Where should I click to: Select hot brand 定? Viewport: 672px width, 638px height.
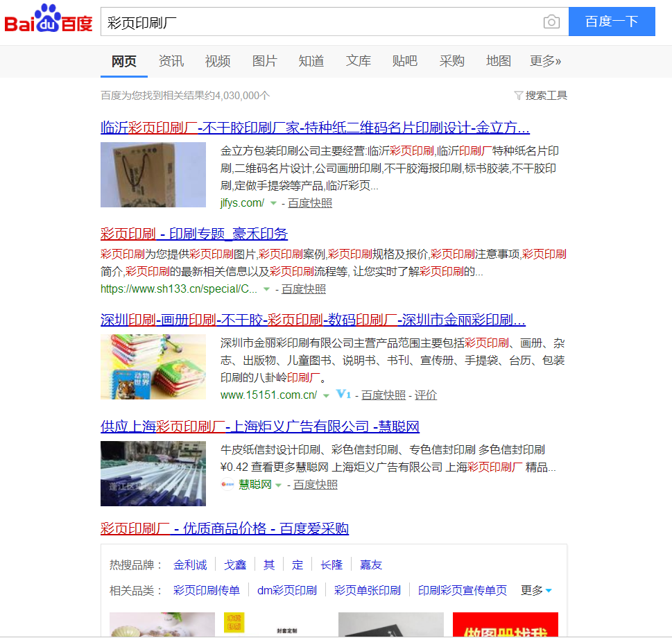pyautogui.click(x=298, y=565)
